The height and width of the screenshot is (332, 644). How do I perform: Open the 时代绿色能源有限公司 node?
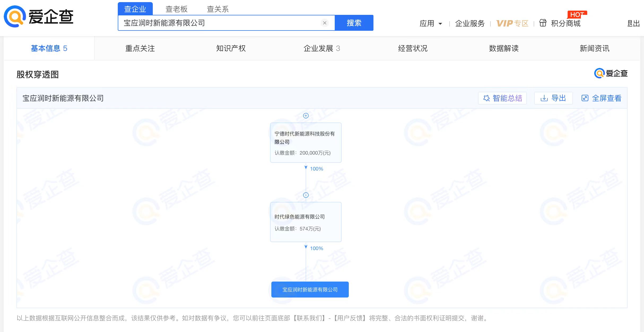coord(306,222)
